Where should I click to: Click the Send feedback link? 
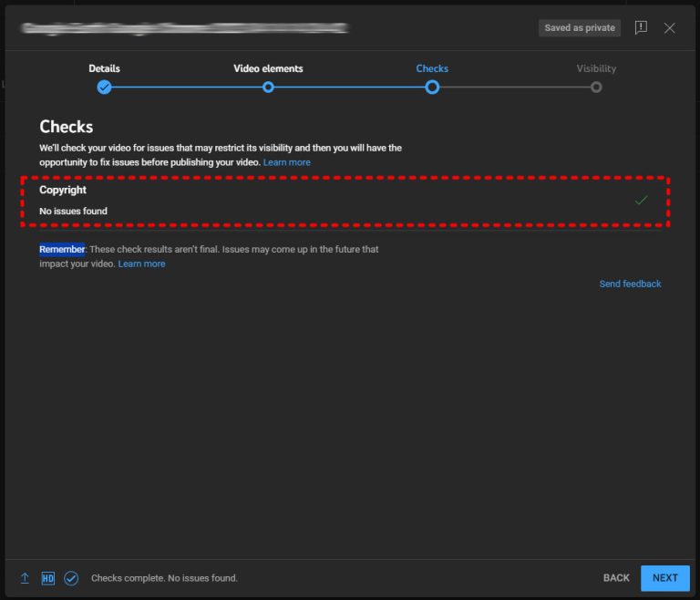click(630, 284)
